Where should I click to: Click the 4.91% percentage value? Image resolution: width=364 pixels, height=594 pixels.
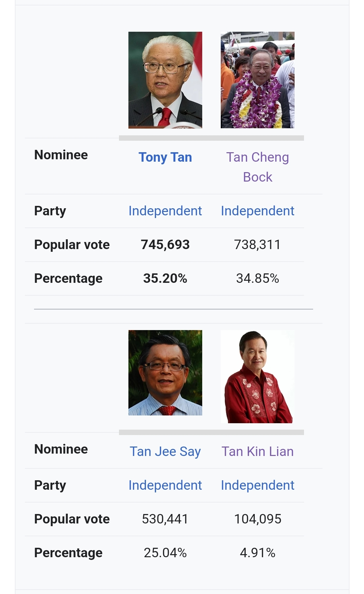(x=257, y=553)
